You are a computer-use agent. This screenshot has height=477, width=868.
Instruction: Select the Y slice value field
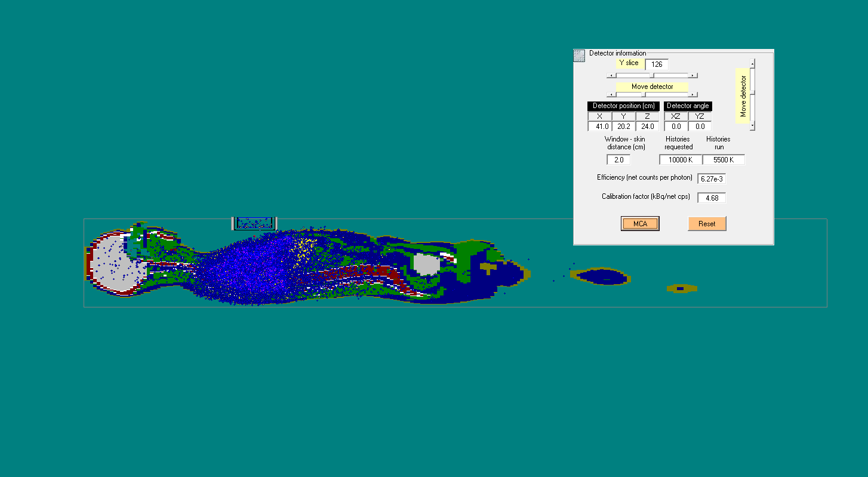tap(657, 64)
